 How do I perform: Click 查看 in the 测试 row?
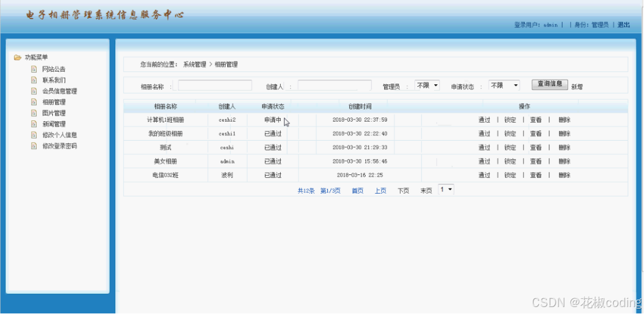(x=535, y=148)
